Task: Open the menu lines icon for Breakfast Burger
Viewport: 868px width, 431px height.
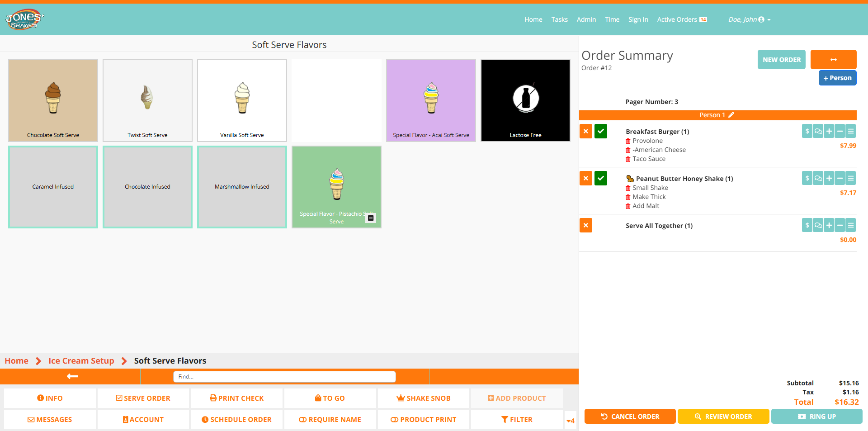Action: tap(850, 131)
